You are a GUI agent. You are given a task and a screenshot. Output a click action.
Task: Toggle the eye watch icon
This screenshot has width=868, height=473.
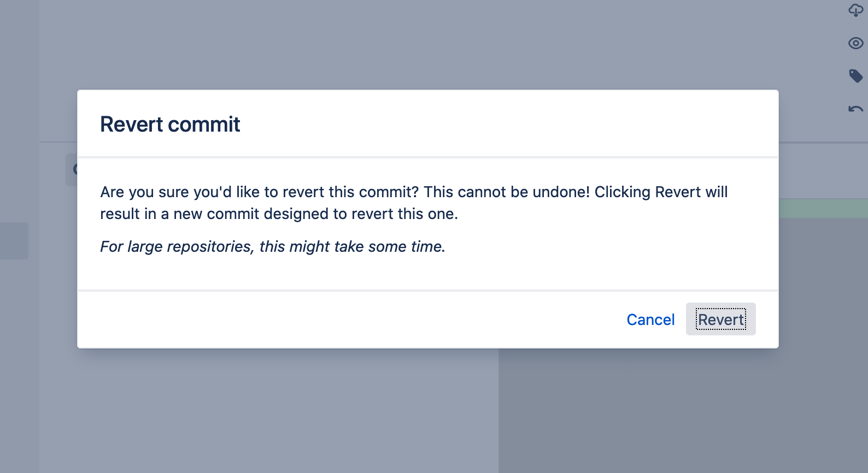pyautogui.click(x=855, y=43)
